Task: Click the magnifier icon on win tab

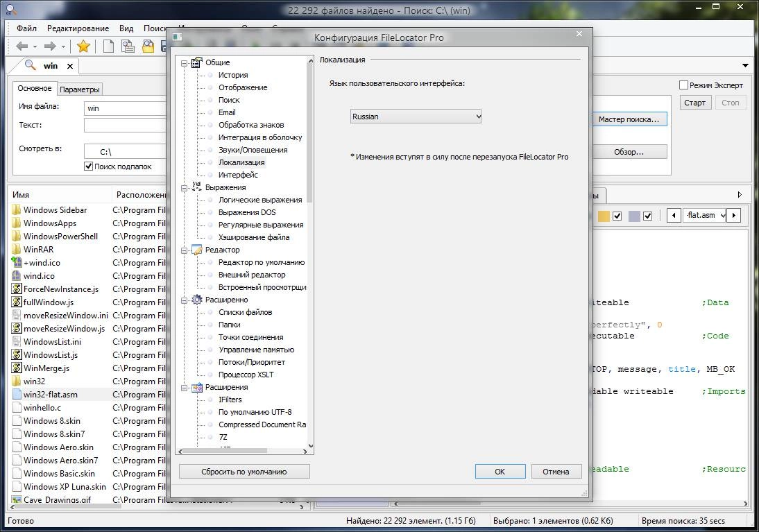Action: (30, 65)
